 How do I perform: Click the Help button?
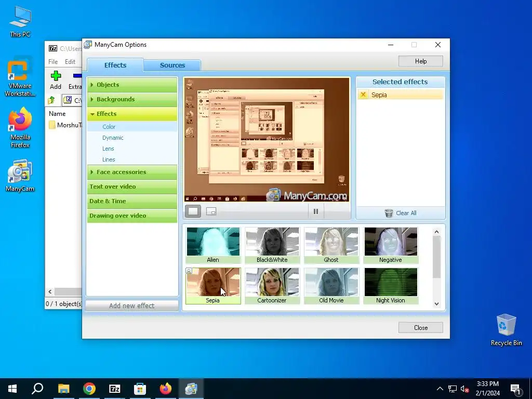(x=421, y=61)
